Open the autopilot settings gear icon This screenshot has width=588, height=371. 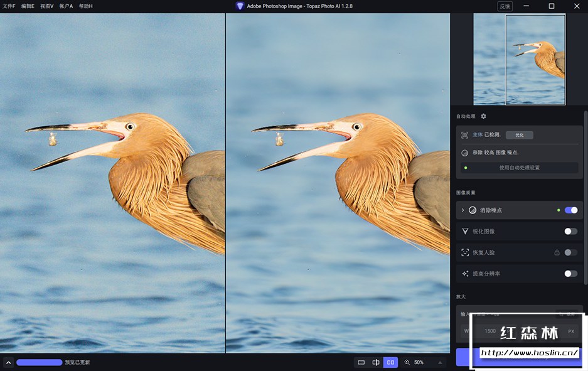click(483, 116)
